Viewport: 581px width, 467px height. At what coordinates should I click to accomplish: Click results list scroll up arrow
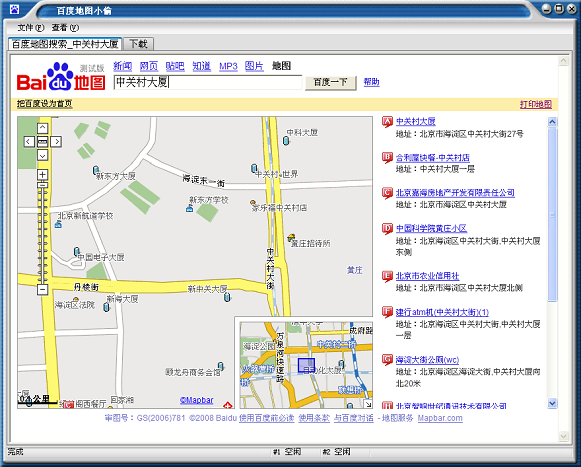click(552, 122)
